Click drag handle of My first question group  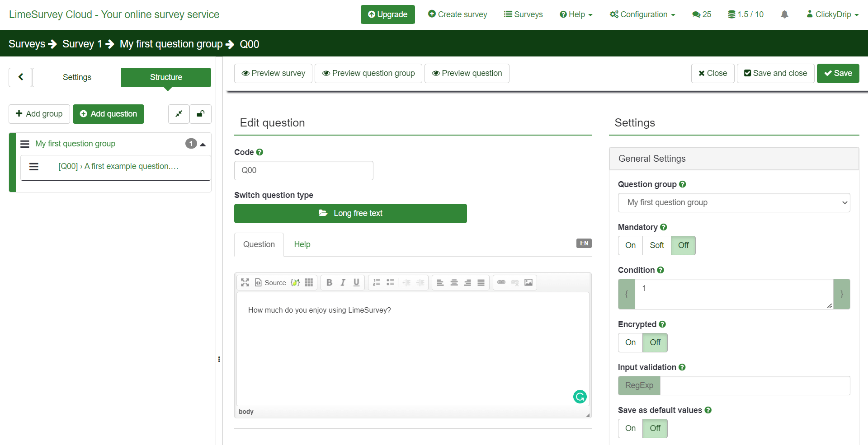pos(25,144)
